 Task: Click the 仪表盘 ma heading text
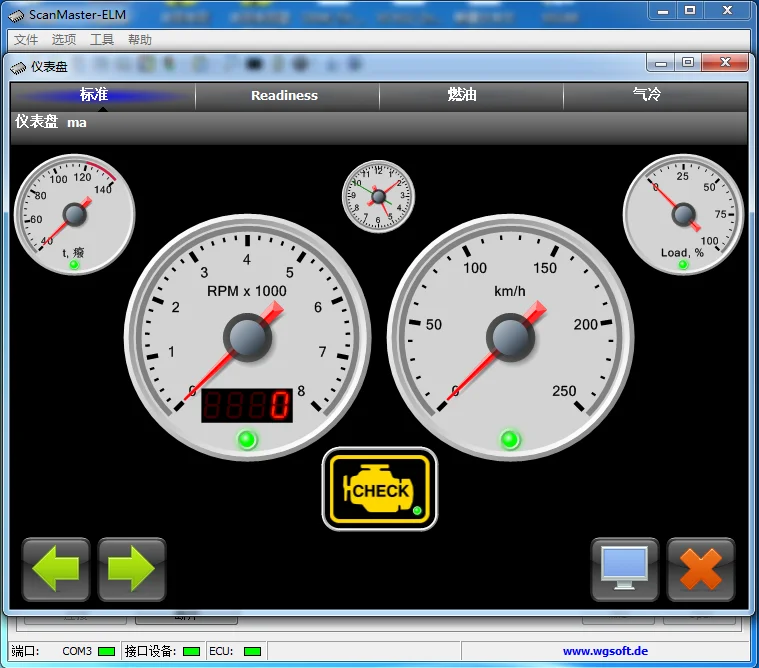51,122
